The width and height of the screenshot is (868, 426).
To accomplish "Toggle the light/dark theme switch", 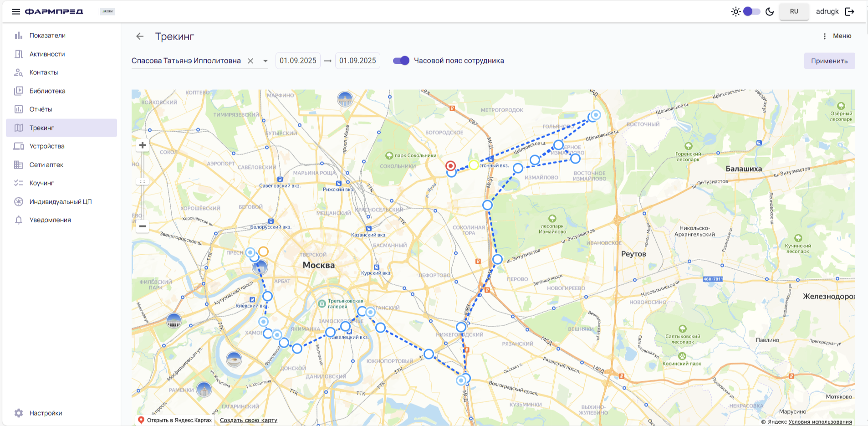I will tap(751, 11).
